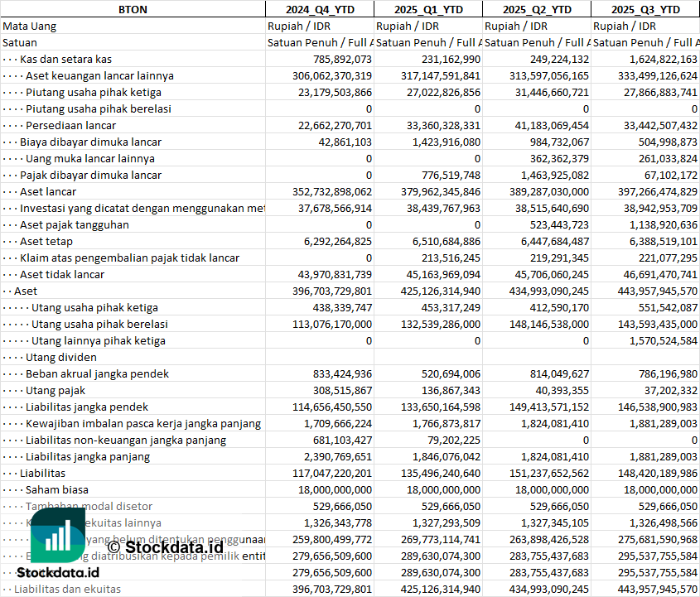Select the Mata Uang label cell
This screenshot has width=700, height=597.
point(29,26)
